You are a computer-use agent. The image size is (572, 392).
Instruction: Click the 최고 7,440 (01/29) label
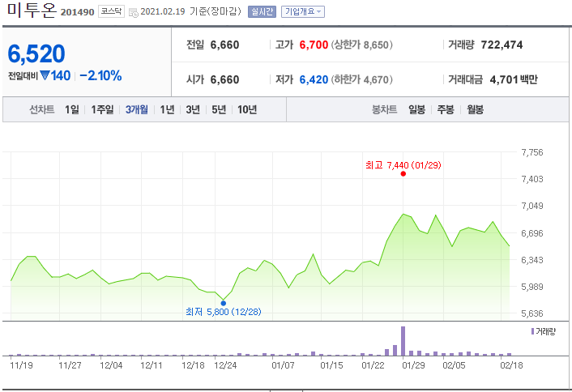(403, 165)
